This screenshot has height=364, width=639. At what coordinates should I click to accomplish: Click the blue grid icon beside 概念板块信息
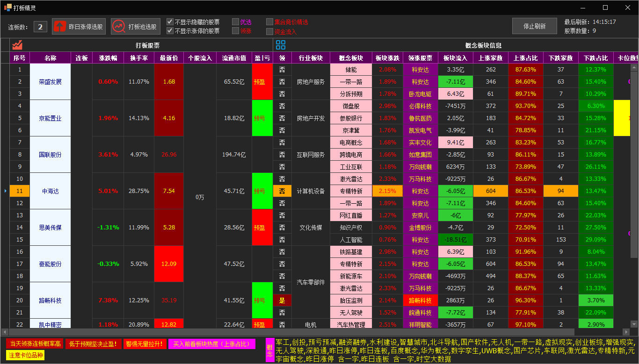click(x=280, y=45)
